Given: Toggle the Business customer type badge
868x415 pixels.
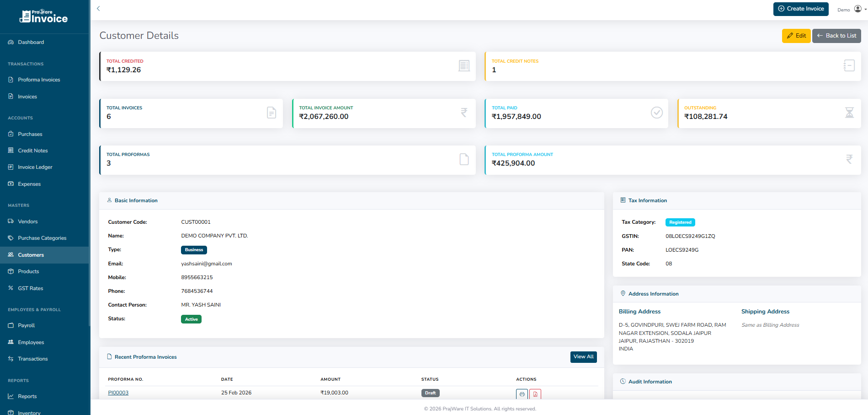Looking at the screenshot, I should [194, 250].
